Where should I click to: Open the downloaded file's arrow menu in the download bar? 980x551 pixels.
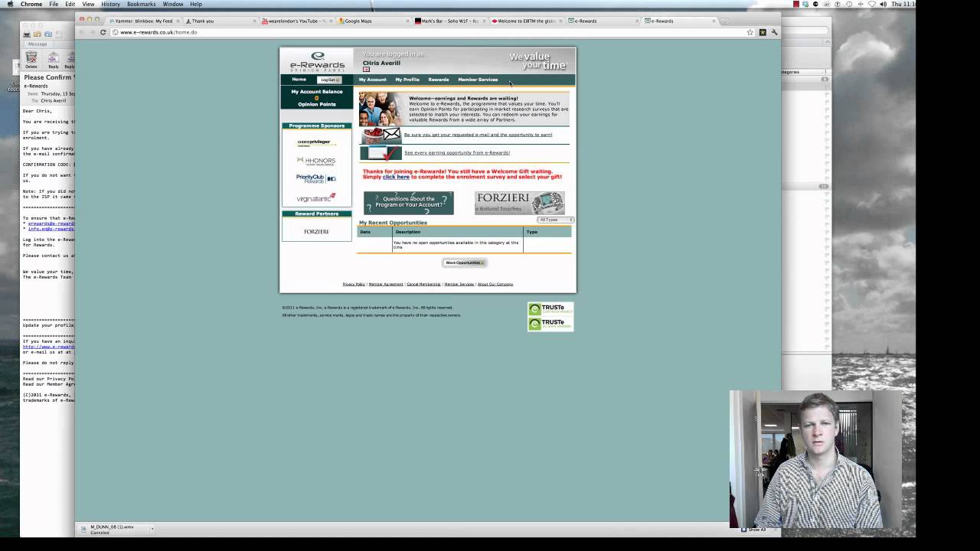pos(152,528)
